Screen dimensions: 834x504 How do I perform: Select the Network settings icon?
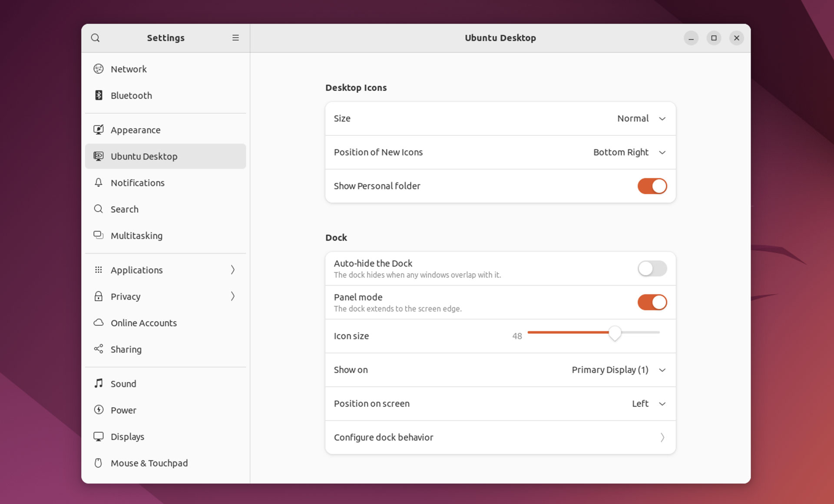pos(99,69)
